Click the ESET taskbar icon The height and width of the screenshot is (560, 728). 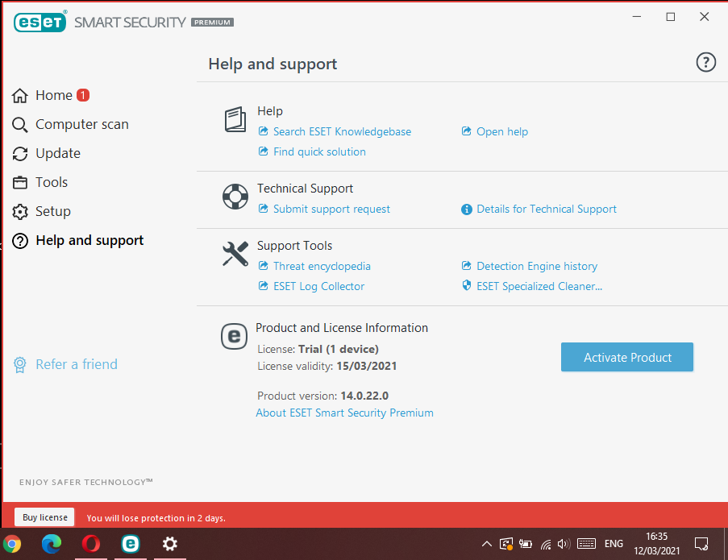coord(131,543)
